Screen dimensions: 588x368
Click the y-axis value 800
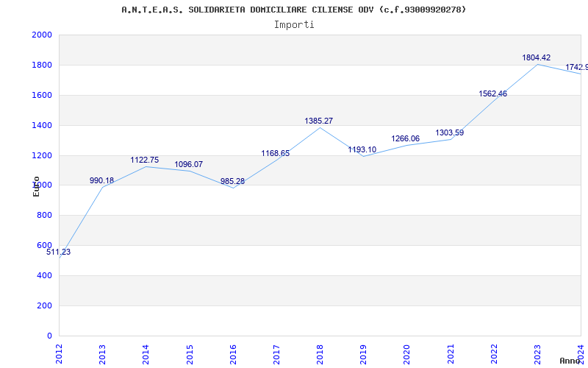point(44,215)
